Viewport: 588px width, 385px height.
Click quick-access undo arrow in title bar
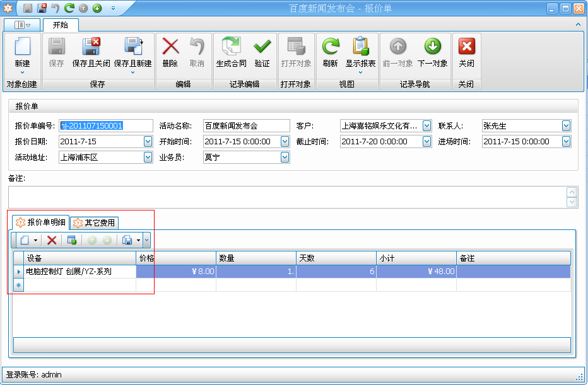tap(56, 8)
